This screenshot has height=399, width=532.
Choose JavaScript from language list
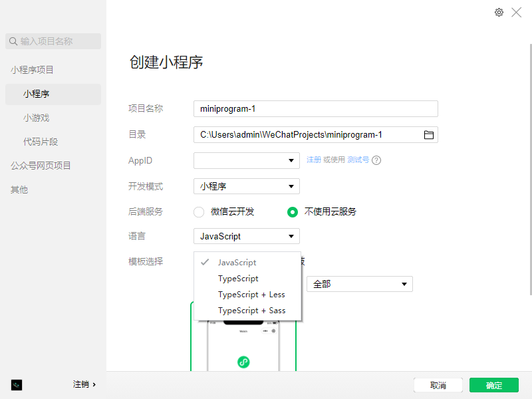pos(247,262)
